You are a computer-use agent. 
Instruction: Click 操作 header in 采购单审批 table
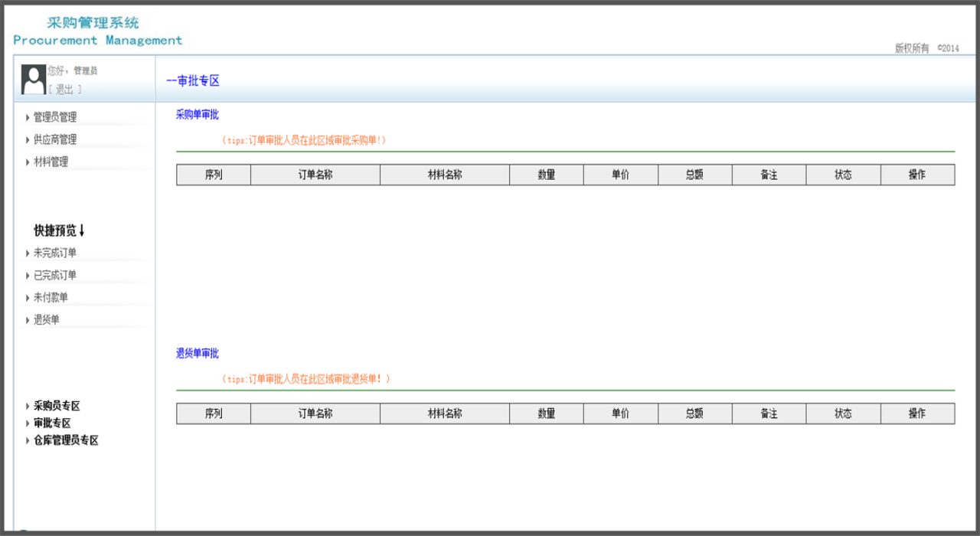tap(917, 175)
